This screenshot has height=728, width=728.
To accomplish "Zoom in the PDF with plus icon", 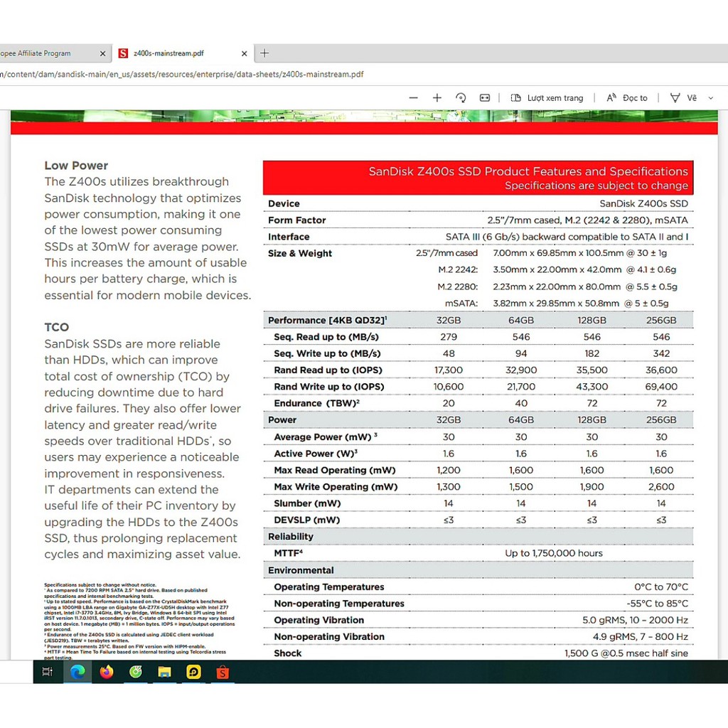I will click(437, 98).
